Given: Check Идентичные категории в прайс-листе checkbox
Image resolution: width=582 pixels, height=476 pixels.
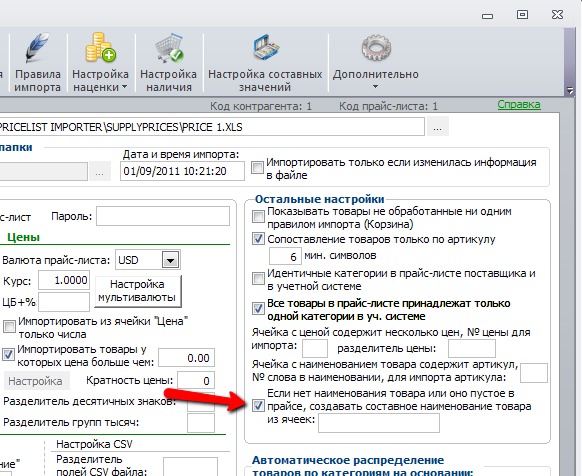Looking at the screenshot, I should (x=258, y=278).
